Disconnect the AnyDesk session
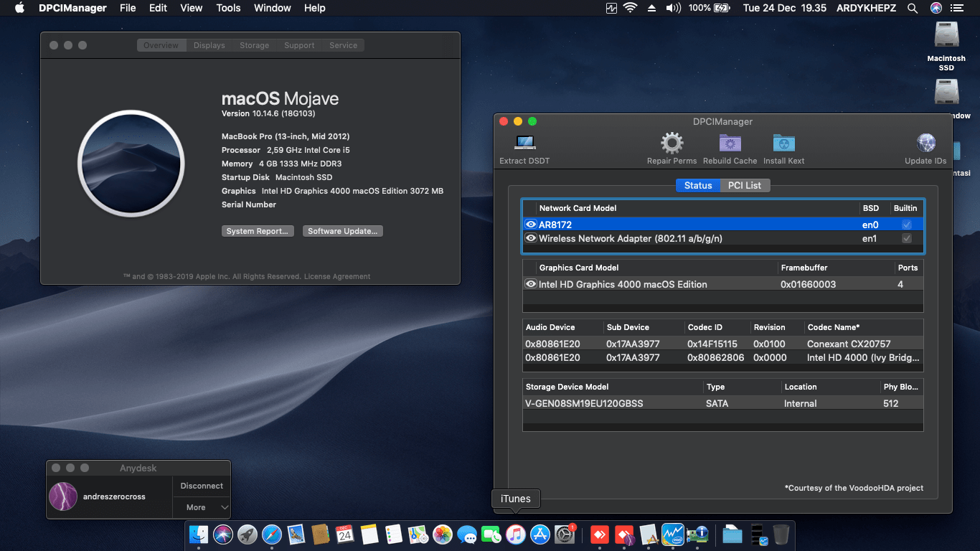The image size is (980, 551). [201, 486]
